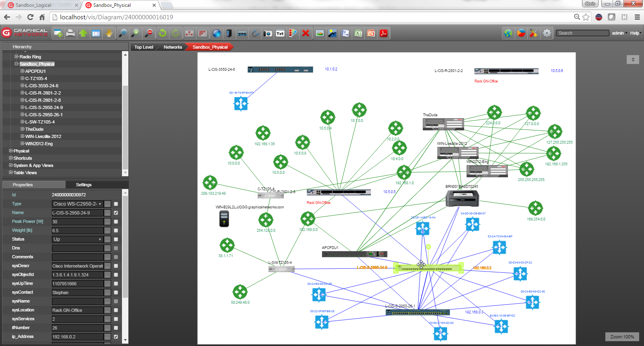Enable the Peak Power property checkbox
This screenshot has width=644, height=346.
click(x=116, y=222)
